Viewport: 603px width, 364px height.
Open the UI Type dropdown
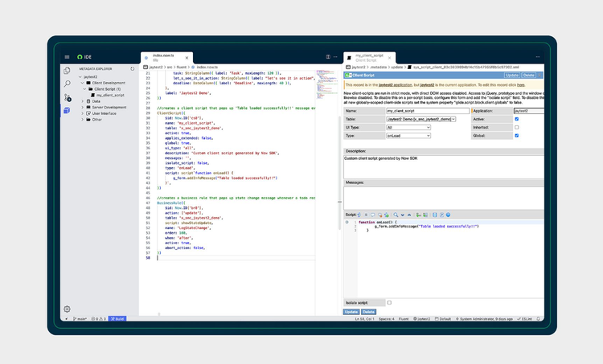[409, 127]
